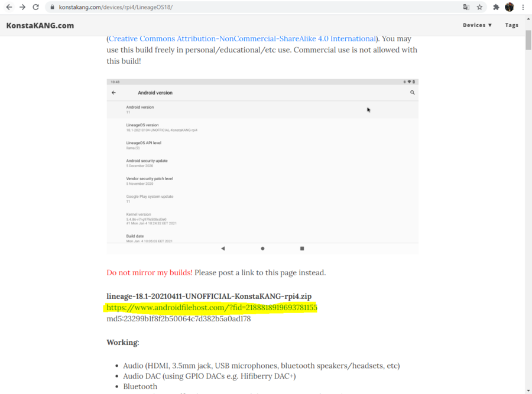
Task: View site security lock information
Action: pos(52,7)
